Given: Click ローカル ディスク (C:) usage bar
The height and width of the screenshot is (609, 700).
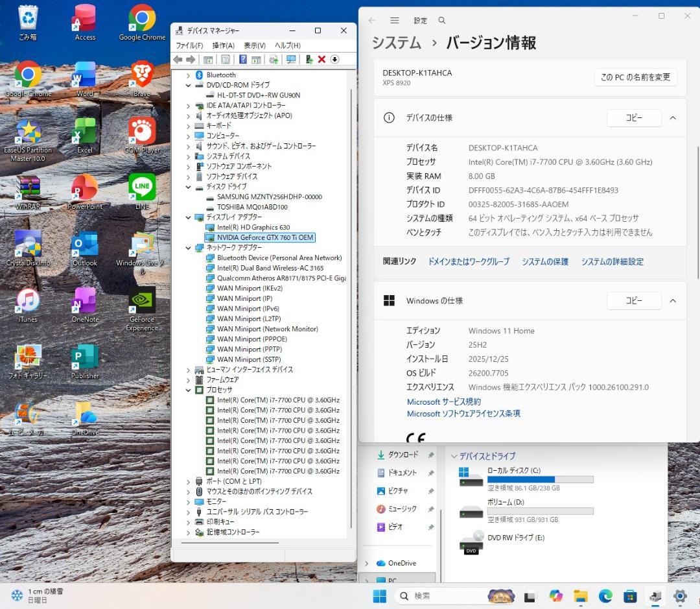Looking at the screenshot, I should 540,479.
